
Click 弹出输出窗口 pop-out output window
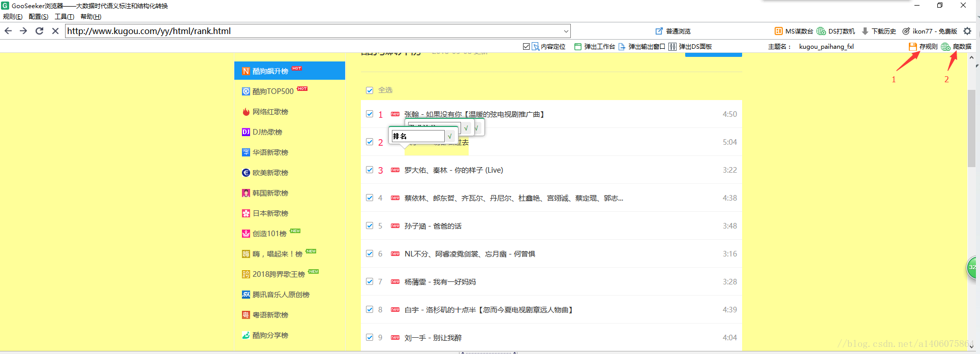tap(641, 46)
